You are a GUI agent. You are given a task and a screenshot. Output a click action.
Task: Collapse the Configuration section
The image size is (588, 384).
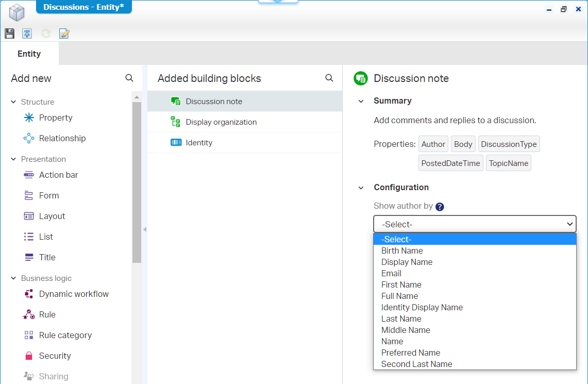[x=361, y=188]
